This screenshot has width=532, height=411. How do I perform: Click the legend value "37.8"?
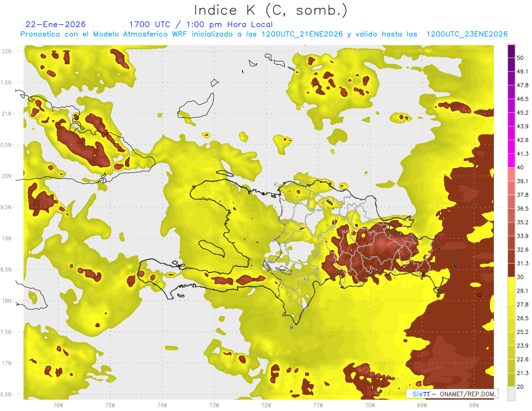pyautogui.click(x=523, y=195)
